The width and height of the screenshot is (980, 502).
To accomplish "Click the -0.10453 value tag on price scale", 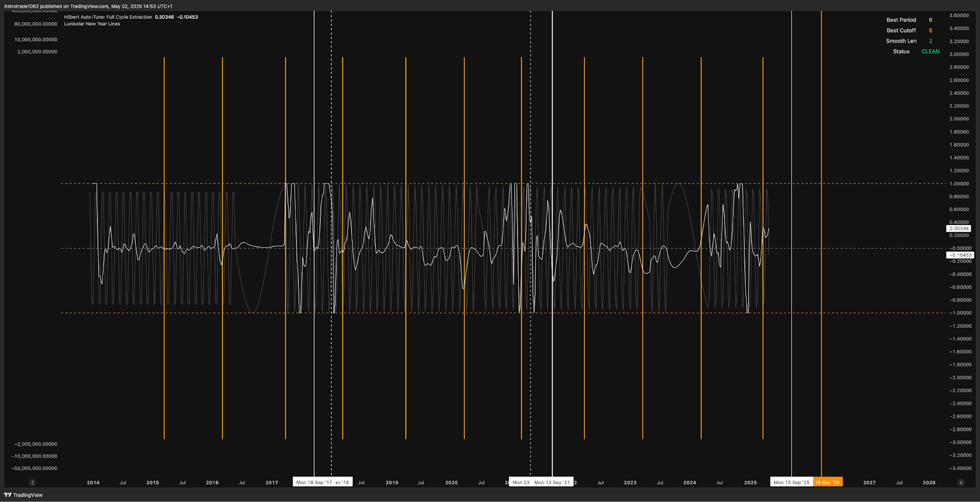I will pos(960,255).
